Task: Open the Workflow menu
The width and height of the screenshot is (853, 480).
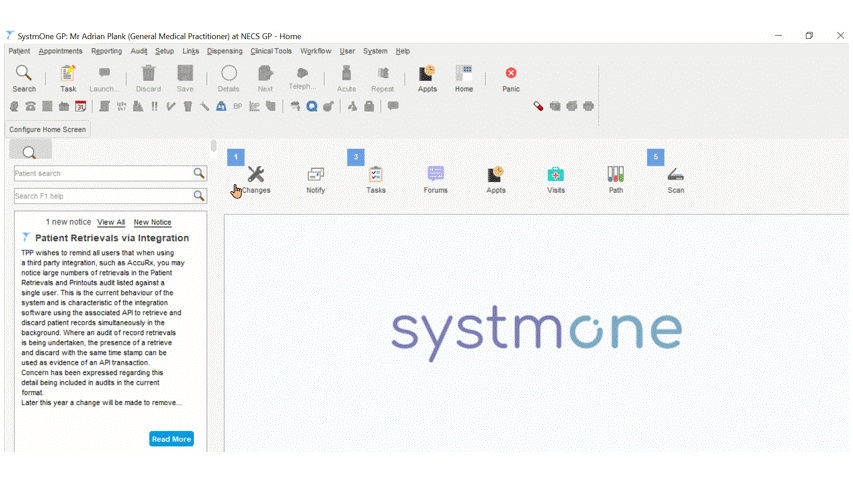Action: [316, 51]
